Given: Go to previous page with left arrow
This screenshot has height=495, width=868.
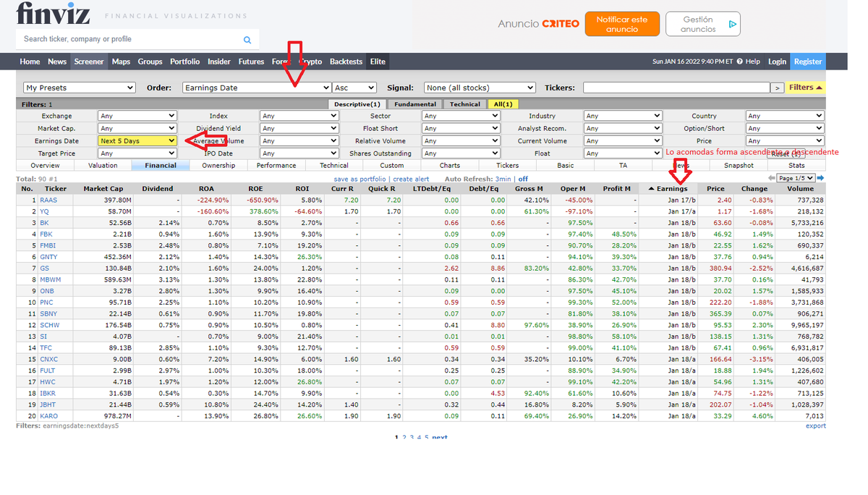Looking at the screenshot, I should coord(771,178).
